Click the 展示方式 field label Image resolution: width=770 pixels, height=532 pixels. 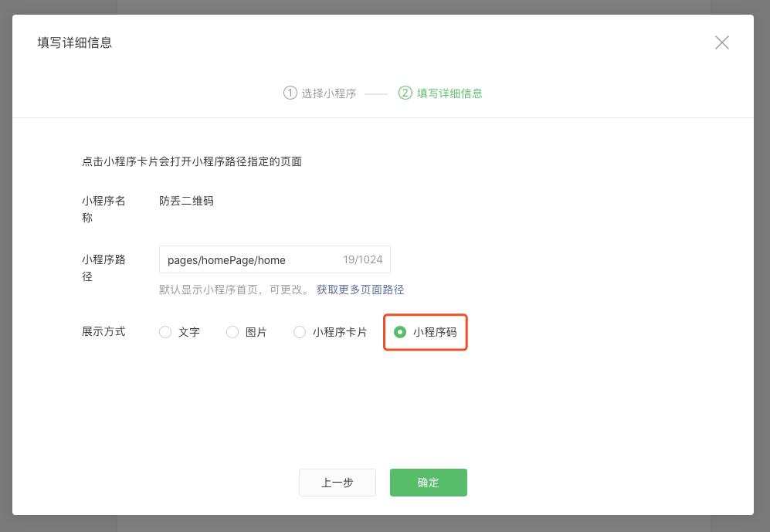point(103,331)
